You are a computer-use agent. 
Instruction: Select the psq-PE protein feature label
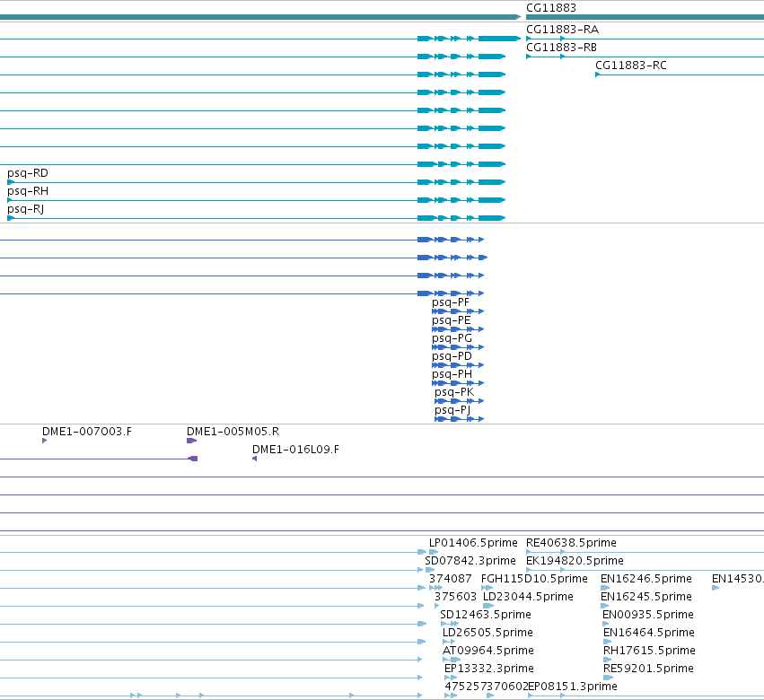(x=452, y=320)
